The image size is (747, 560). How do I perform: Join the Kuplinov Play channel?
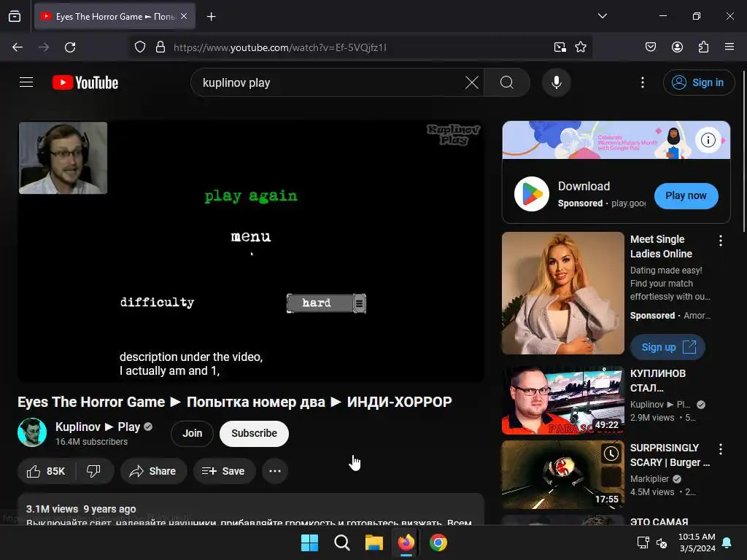192,433
